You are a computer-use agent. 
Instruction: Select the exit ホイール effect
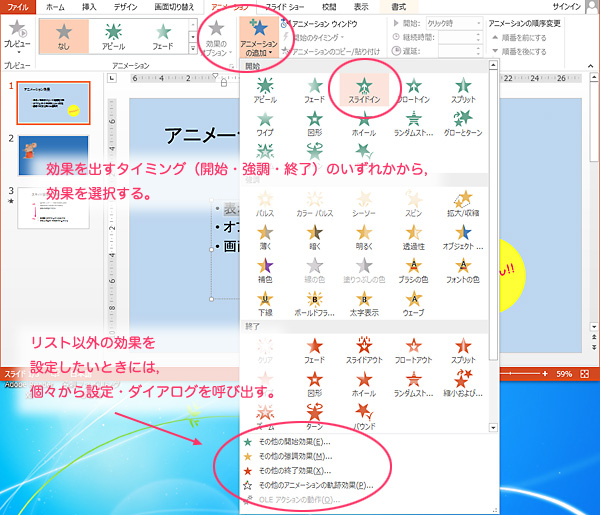[x=364, y=384]
